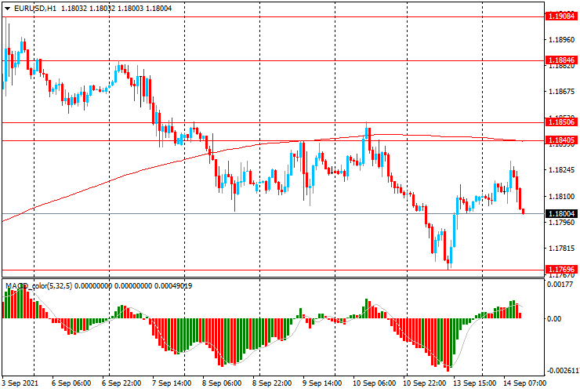Select the 7 Sep 14:00 time label
This screenshot has width=580, height=392.
coord(172,383)
